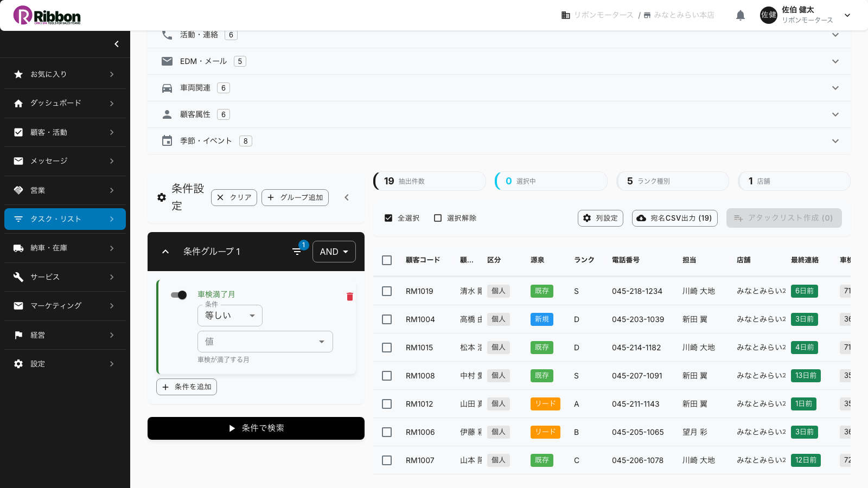Click the wrench icon for サービス
This screenshot has width=868, height=488.
(x=18, y=277)
